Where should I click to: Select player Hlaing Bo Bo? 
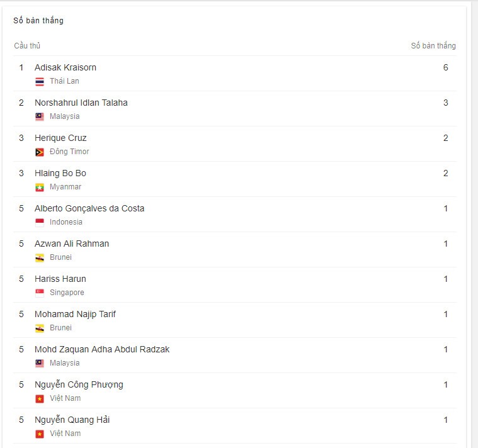pos(60,173)
